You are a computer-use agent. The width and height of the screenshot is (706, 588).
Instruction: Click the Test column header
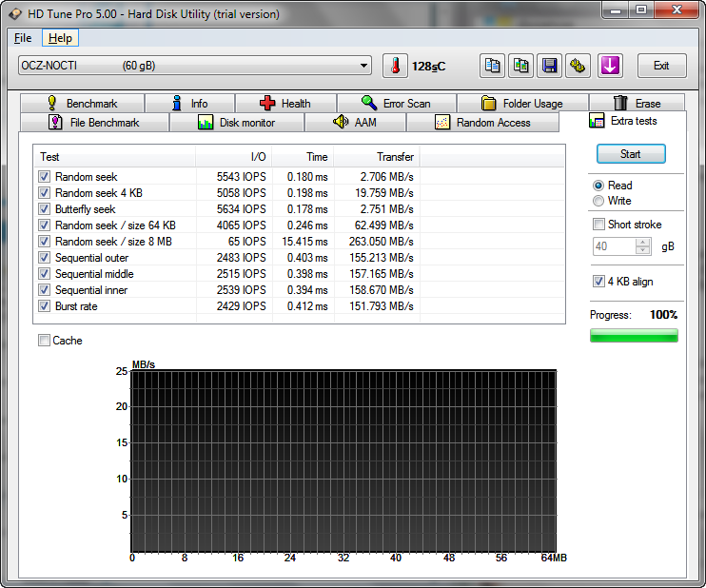coord(115,157)
